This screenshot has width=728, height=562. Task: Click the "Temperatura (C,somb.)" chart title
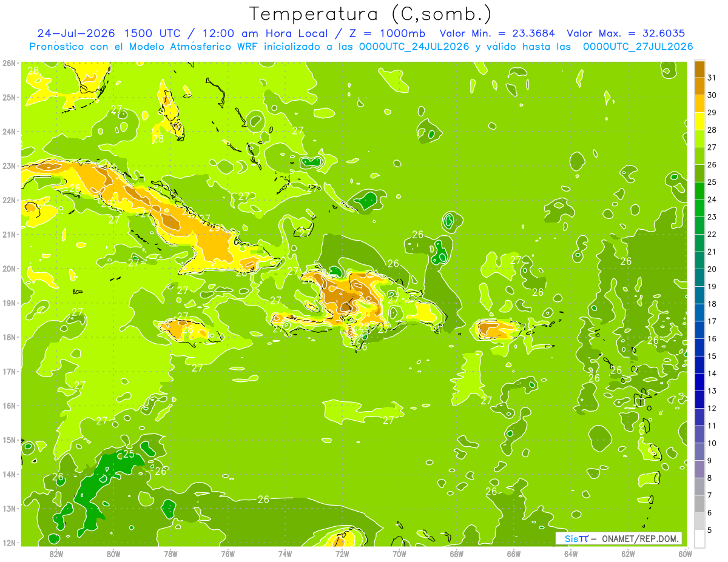click(x=371, y=14)
